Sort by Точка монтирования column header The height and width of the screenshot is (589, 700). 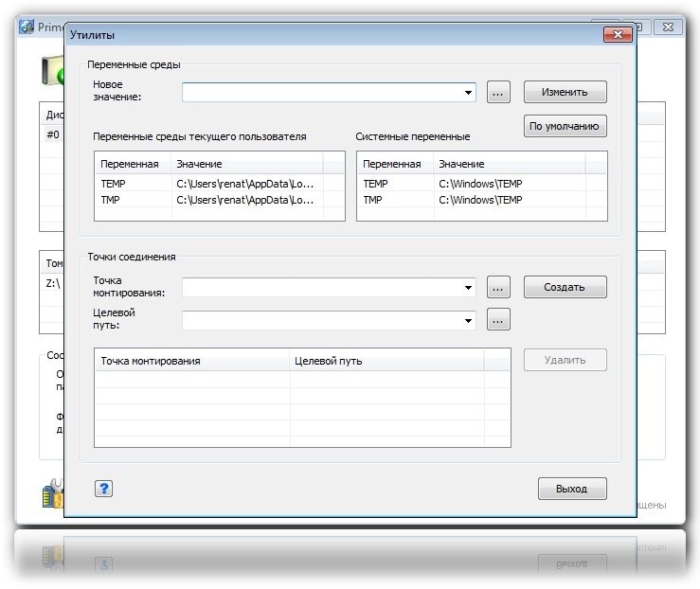(x=191, y=361)
